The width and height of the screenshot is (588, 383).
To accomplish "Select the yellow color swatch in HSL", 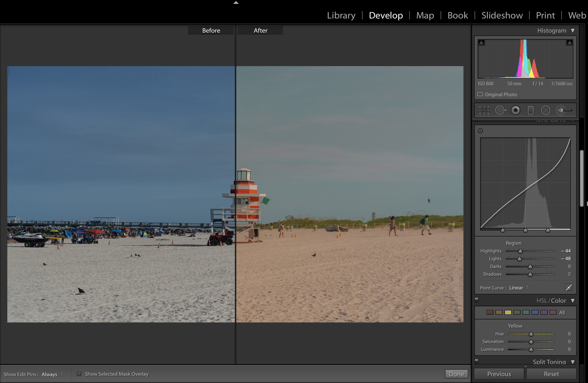I will (x=508, y=312).
